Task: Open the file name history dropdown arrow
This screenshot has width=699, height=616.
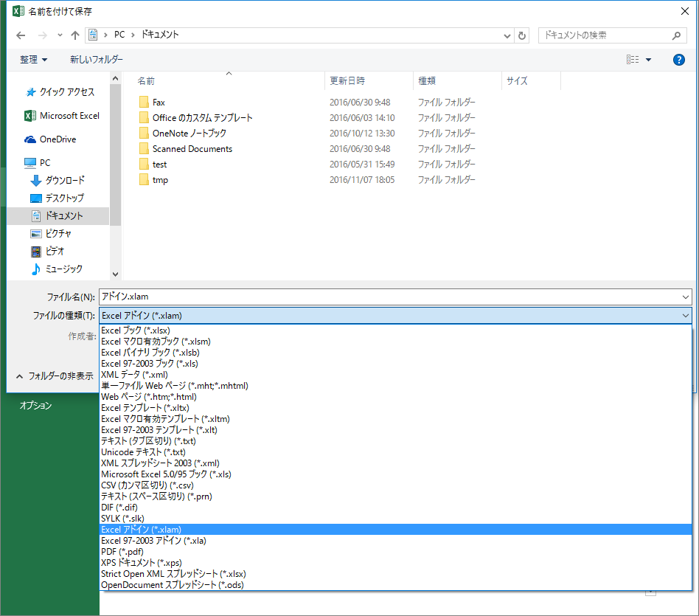Action: click(685, 297)
